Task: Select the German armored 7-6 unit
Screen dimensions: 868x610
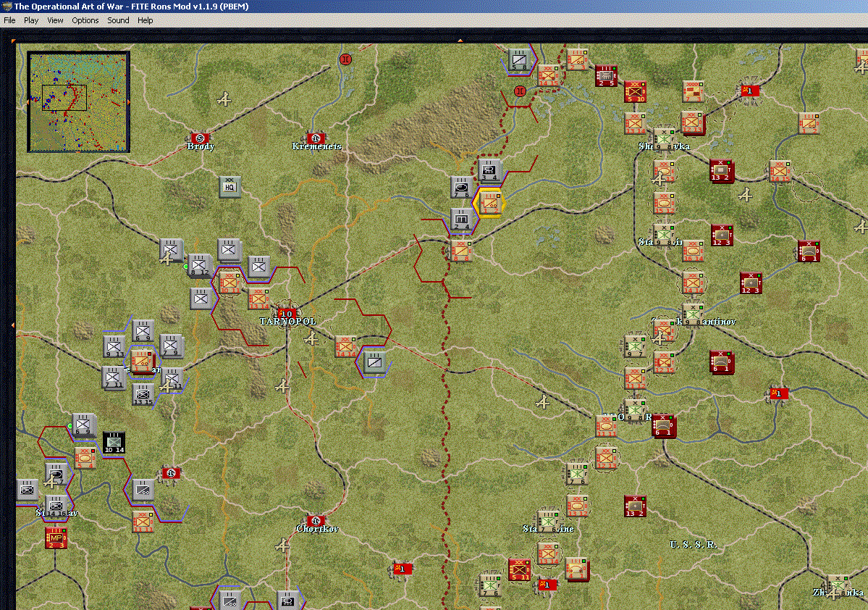Action: 461,188
